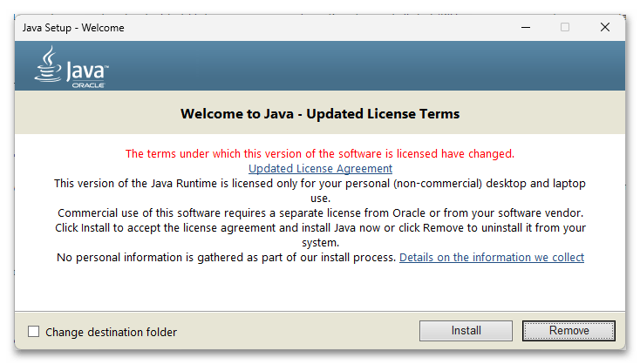Viewport: 640px width, 364px height.
Task: Open Details on the information we collect
Action: (x=492, y=257)
